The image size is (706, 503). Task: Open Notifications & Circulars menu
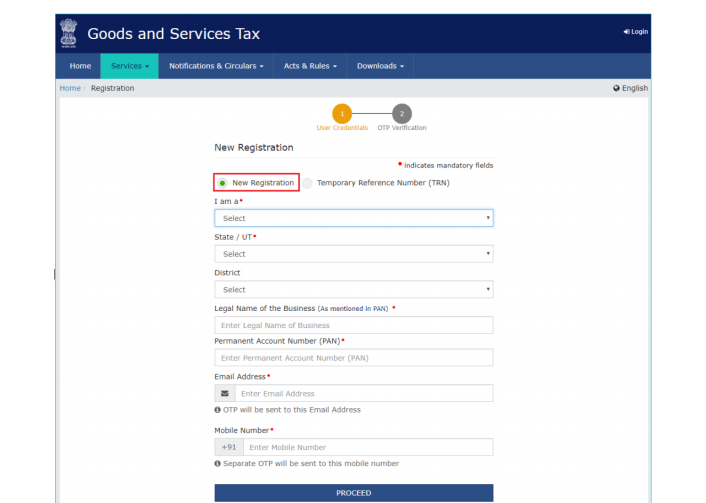216,66
